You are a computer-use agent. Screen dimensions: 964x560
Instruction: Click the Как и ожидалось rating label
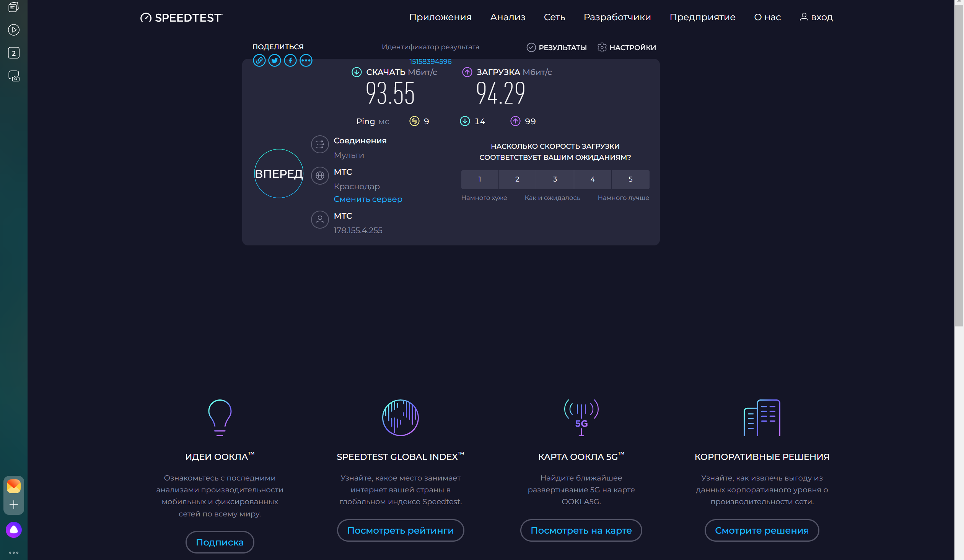[x=552, y=198]
